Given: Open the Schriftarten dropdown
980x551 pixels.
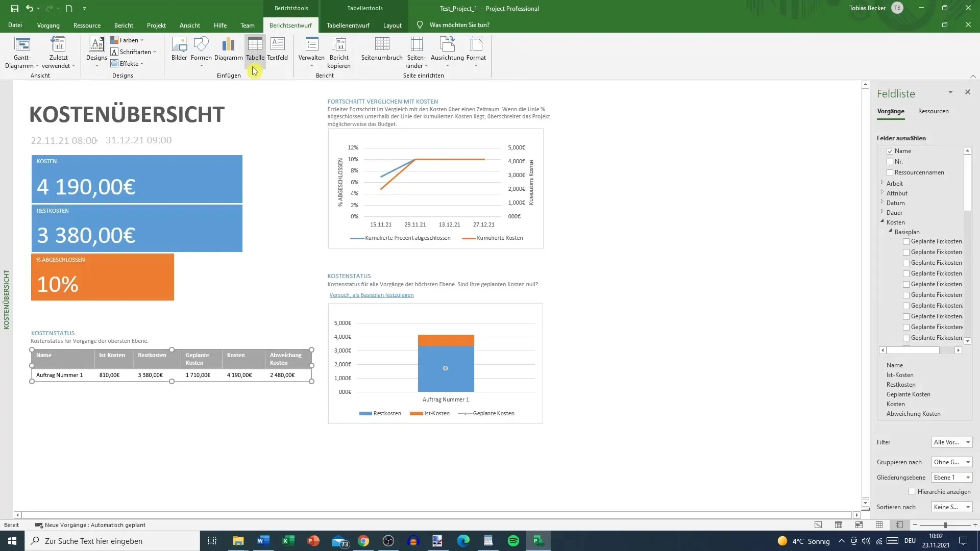Looking at the screenshot, I should coord(133,52).
